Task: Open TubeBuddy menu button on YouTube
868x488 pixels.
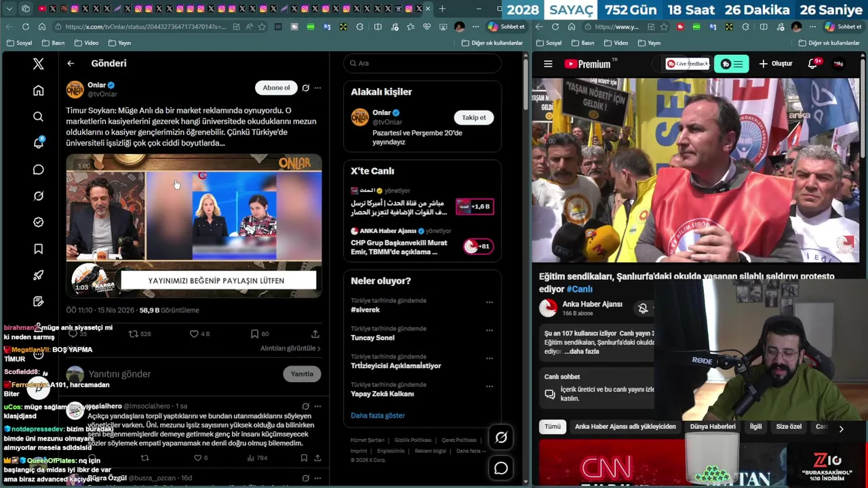Action: (732, 64)
